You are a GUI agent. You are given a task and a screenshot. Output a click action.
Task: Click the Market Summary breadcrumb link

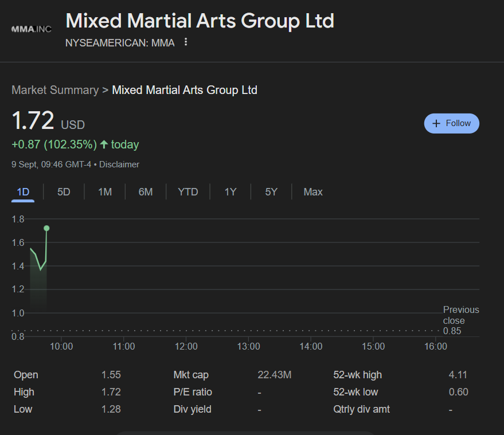click(55, 90)
